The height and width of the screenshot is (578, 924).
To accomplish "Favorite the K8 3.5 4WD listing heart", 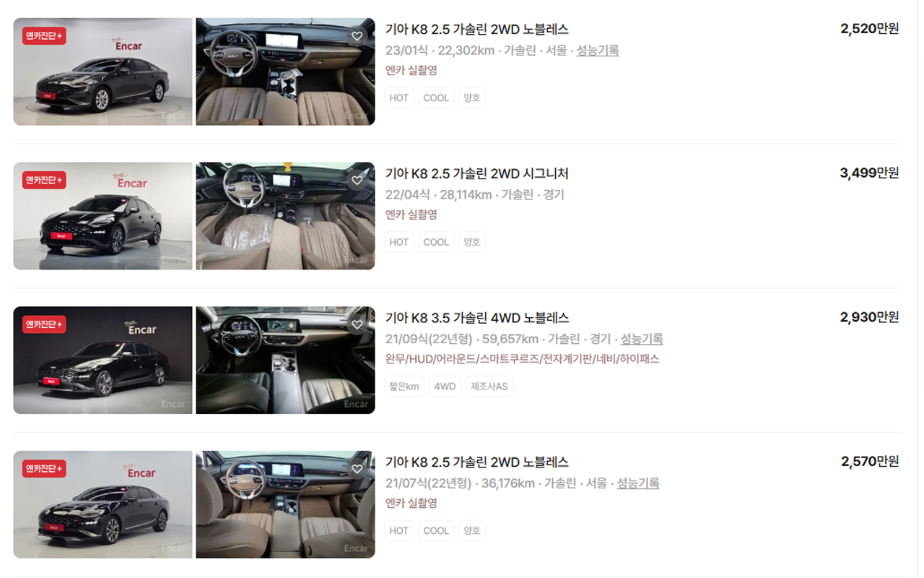I will click(x=357, y=324).
